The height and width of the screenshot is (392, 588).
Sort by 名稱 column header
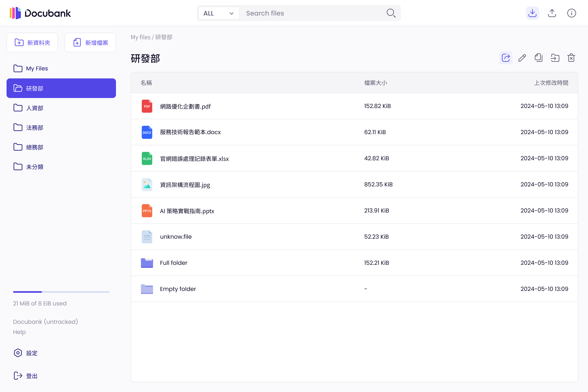tap(146, 83)
